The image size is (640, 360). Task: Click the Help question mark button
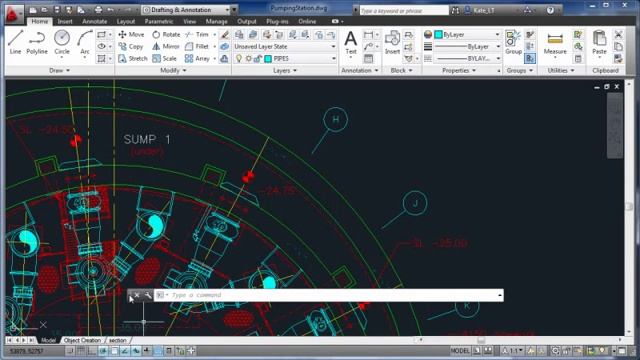(550, 10)
